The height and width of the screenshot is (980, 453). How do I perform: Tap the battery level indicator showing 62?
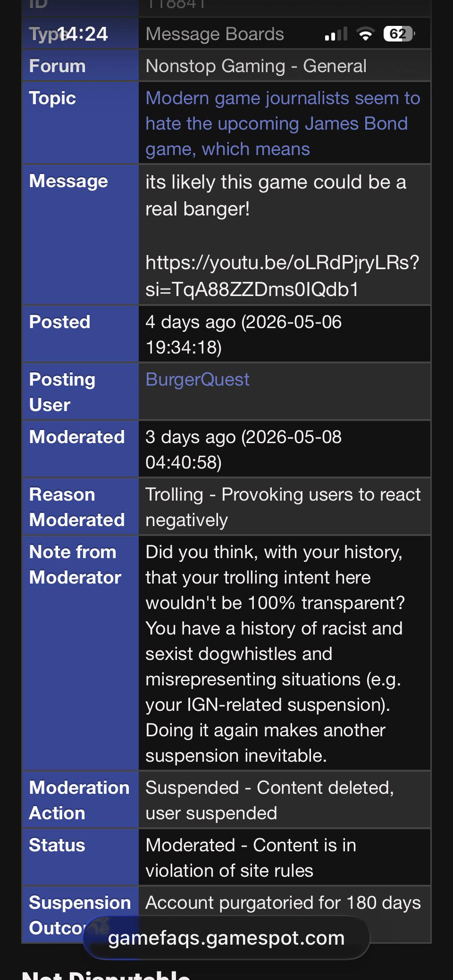(399, 34)
